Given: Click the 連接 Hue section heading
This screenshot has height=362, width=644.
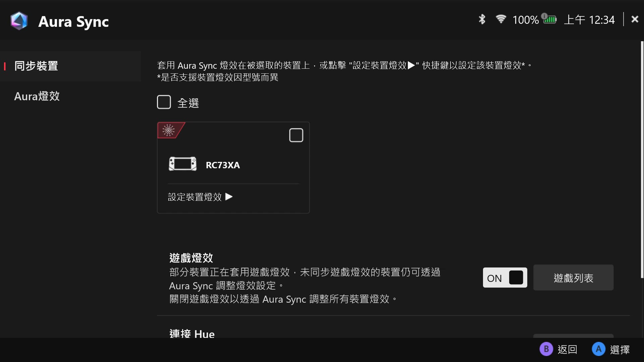Looking at the screenshot, I should pos(192,334).
